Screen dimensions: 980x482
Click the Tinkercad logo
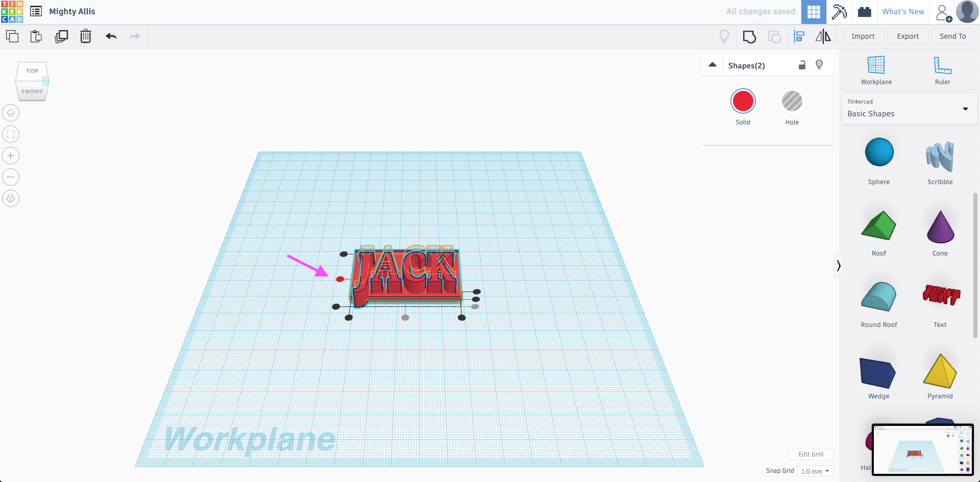click(x=12, y=12)
